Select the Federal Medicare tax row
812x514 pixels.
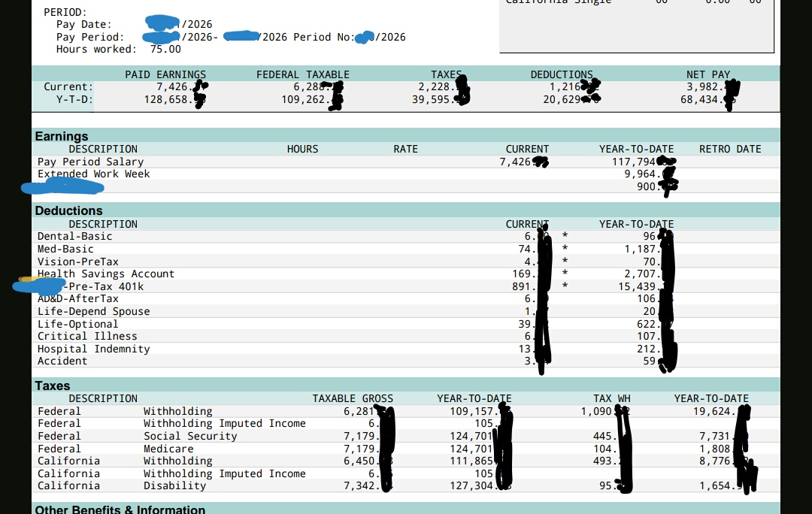[406, 449]
